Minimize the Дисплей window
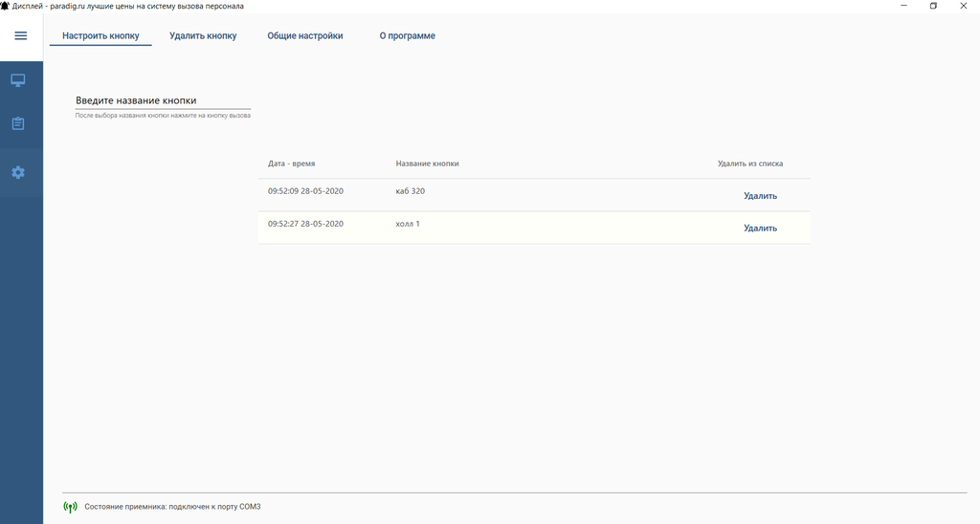Viewport: 980px width, 524px height. [x=903, y=6]
